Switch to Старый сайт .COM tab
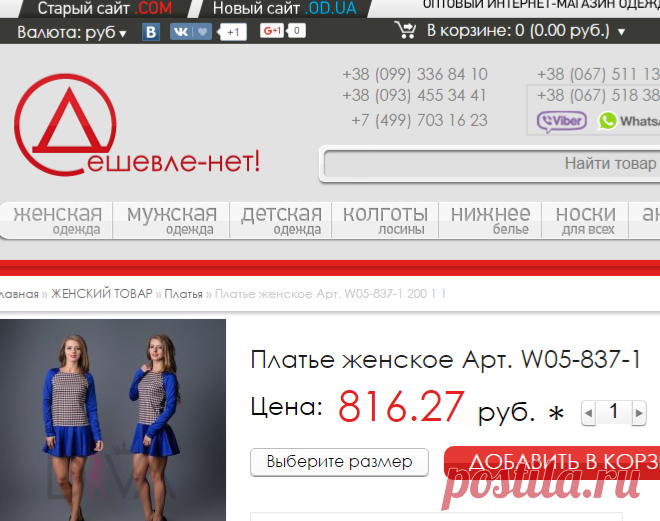Screen dimensions: 660x521 105,8
